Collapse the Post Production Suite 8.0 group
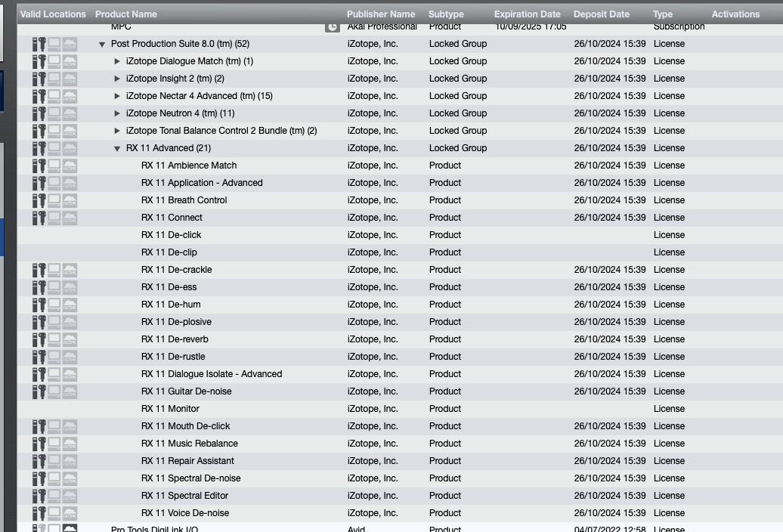The width and height of the screenshot is (783, 532). [x=102, y=45]
